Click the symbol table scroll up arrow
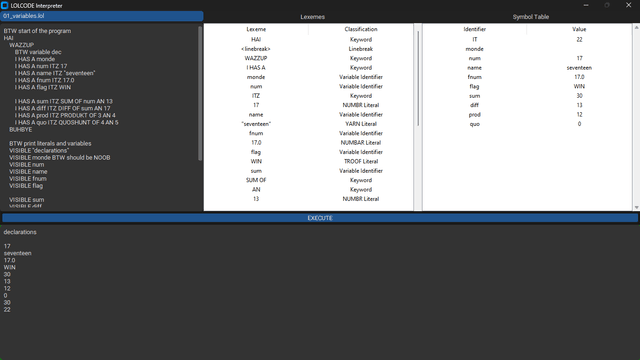 click(x=636, y=27)
